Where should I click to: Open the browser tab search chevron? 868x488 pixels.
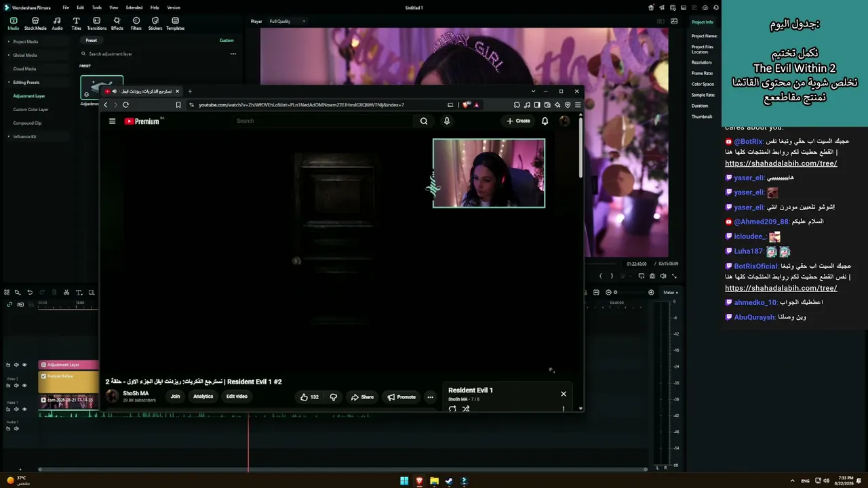(x=533, y=91)
